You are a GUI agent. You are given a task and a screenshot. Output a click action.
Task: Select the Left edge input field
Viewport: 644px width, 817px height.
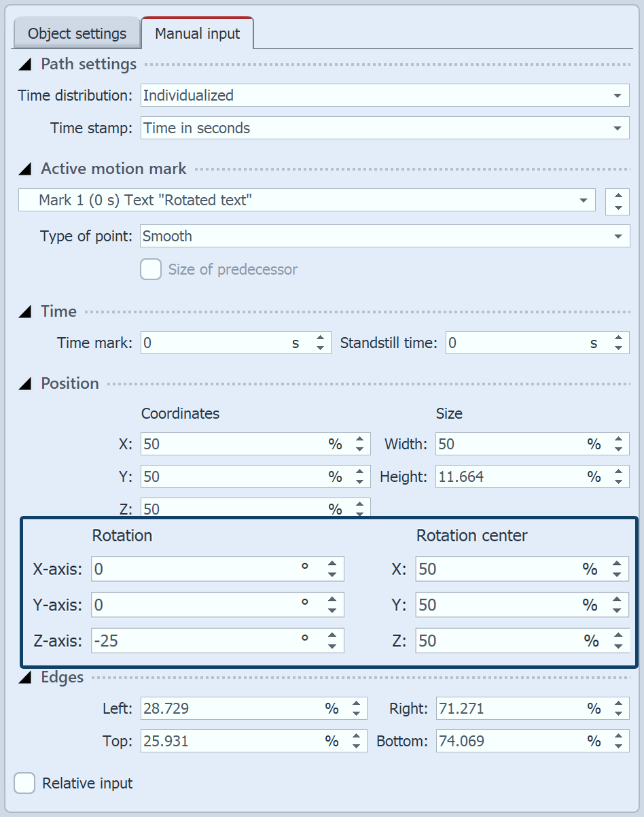coord(231,708)
